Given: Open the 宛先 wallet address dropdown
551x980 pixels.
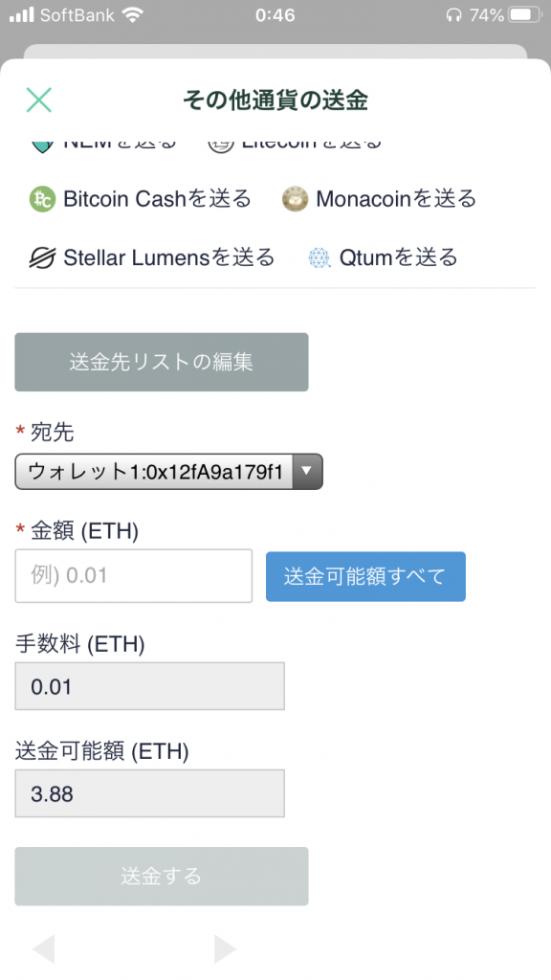Looking at the screenshot, I should [168, 471].
